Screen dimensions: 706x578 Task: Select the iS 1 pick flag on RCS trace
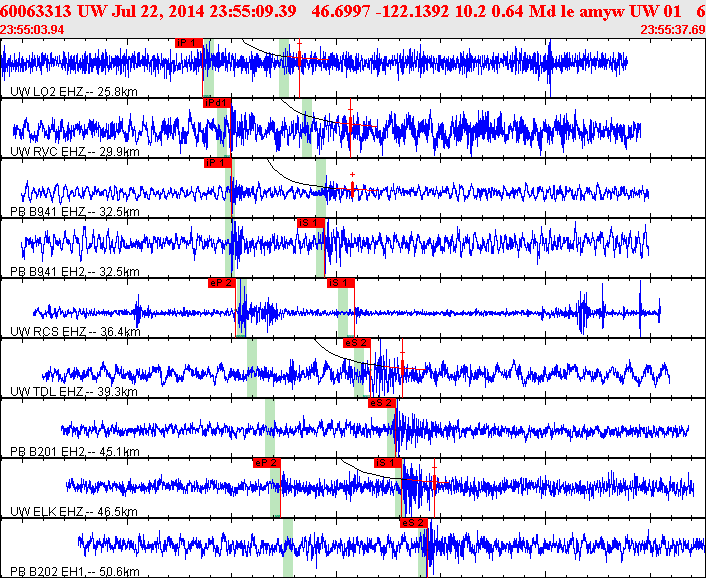pos(341,283)
